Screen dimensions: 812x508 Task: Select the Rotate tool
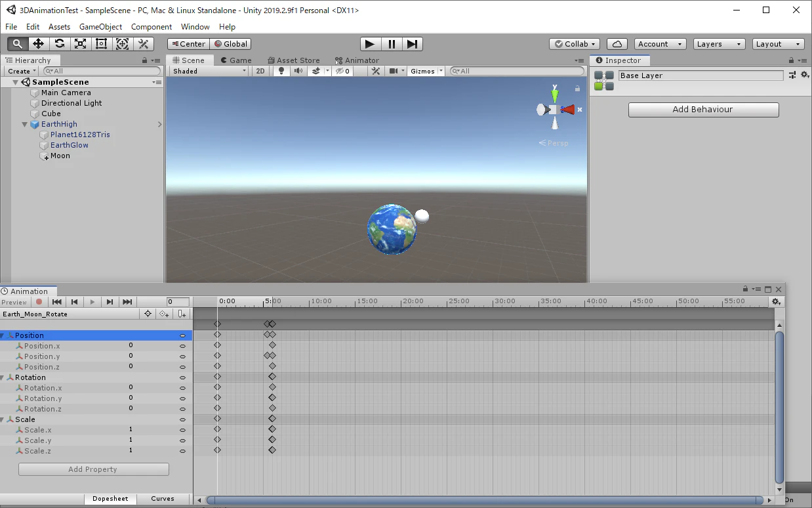59,44
